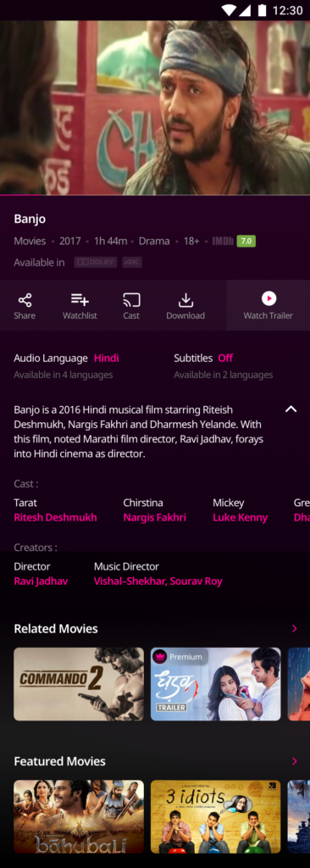Viewport: 310px width, 868px height.
Task: Open the 3 Idiots movie thumbnail
Action: (x=215, y=816)
